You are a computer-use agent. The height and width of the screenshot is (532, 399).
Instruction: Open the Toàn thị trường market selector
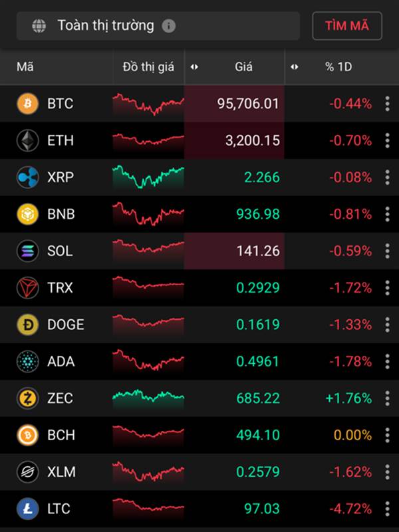point(106,26)
